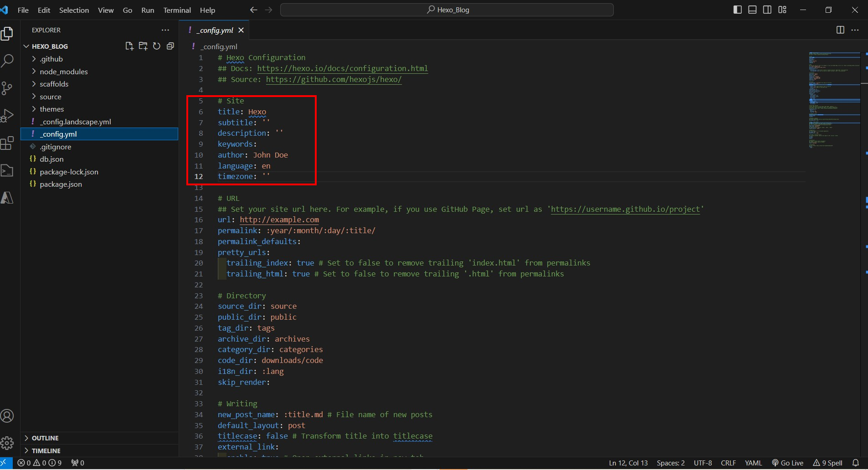
Task: Open the File menu
Action: 23,10
